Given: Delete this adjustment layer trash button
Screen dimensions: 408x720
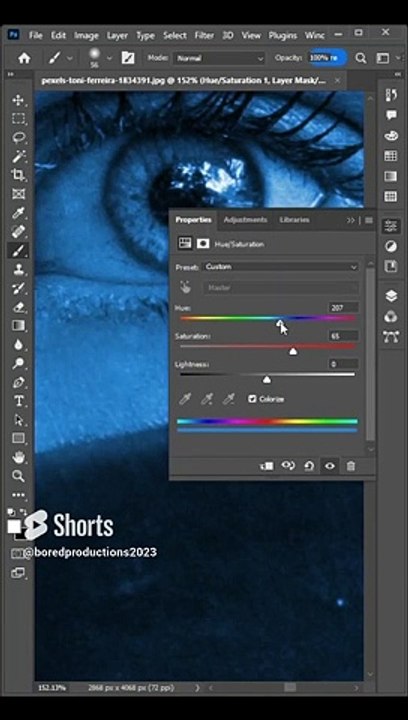Looking at the screenshot, I should (351, 466).
